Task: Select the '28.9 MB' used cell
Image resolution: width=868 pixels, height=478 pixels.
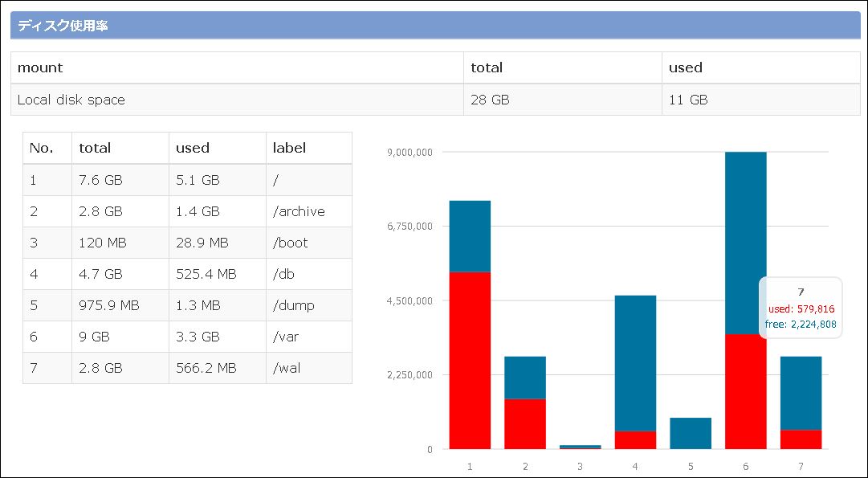Action: (217, 243)
